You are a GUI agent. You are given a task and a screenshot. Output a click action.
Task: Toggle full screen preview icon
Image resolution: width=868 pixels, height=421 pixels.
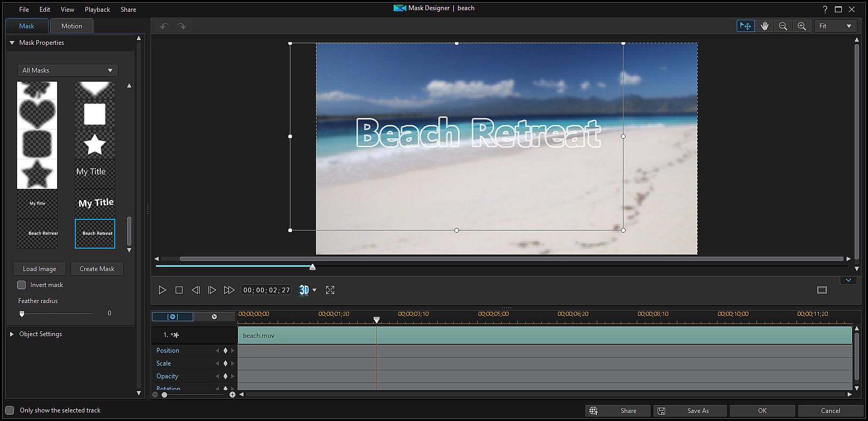pos(330,290)
